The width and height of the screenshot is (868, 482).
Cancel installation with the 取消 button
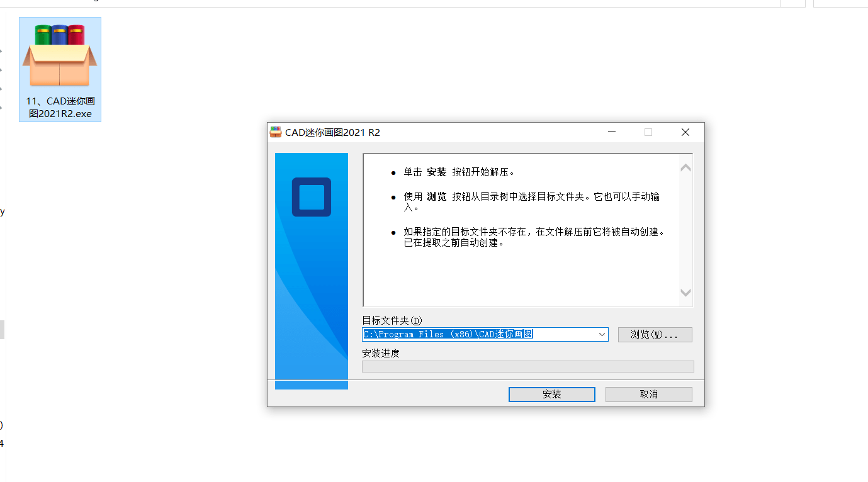648,395
